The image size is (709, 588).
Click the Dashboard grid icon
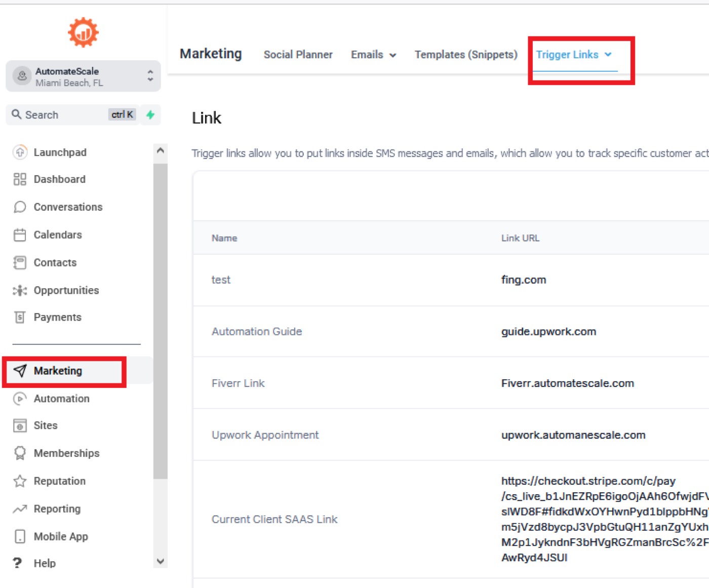pyautogui.click(x=20, y=179)
